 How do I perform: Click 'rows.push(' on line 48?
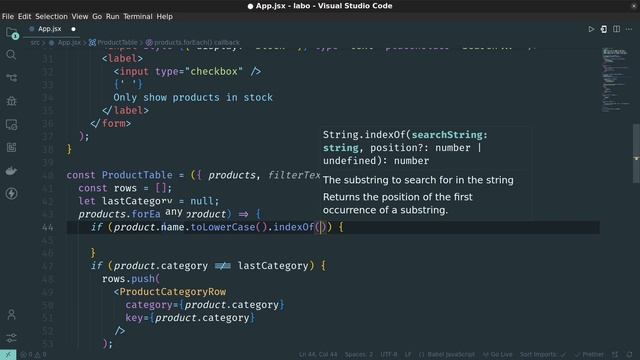coord(131,279)
